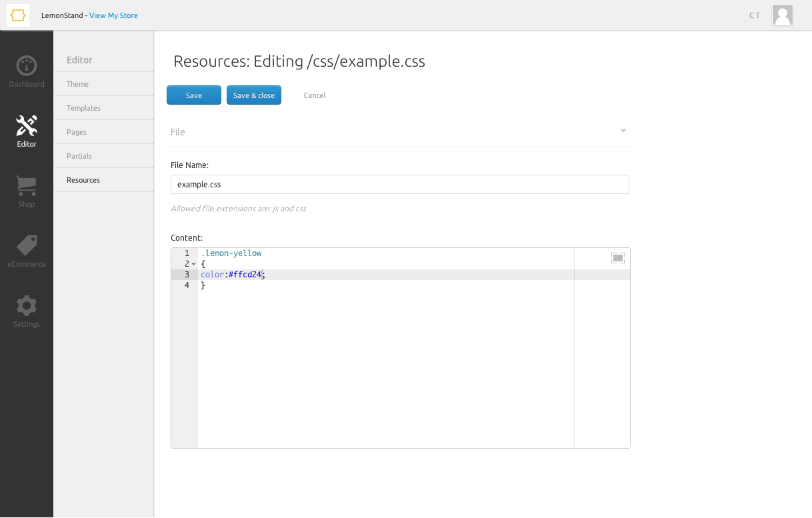Click the File Name input field
The image size is (812, 518).
click(399, 185)
